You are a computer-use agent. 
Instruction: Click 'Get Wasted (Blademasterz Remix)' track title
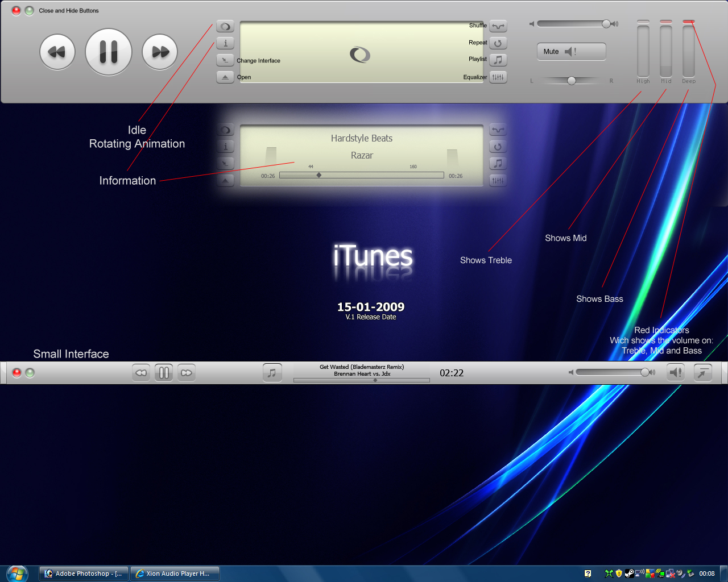(362, 367)
